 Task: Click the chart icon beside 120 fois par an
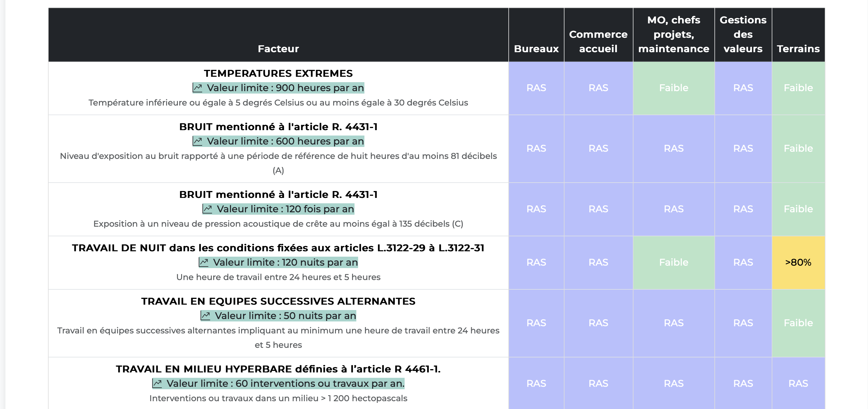pos(207,209)
